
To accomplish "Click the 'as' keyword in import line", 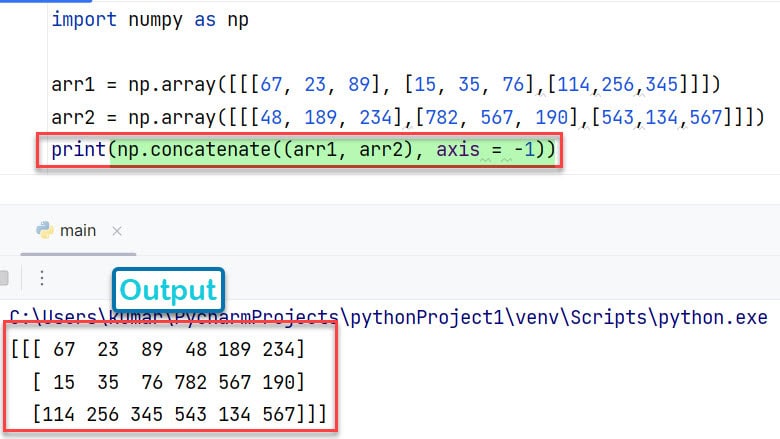I will click(205, 20).
